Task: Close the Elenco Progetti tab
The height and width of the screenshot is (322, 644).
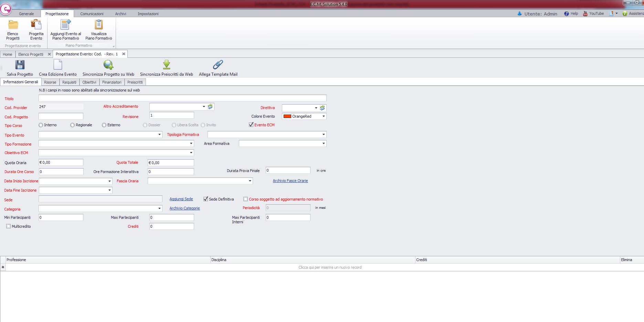Action: 49,54
